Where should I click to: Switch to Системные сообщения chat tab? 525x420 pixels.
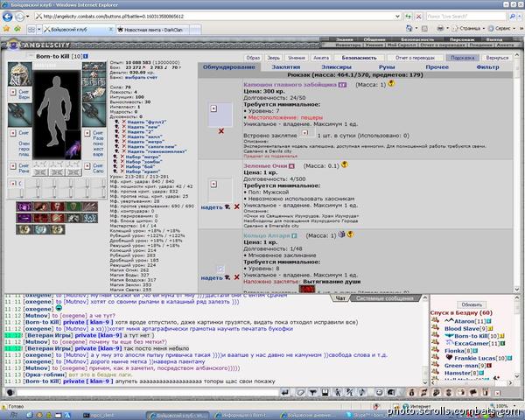(384, 298)
